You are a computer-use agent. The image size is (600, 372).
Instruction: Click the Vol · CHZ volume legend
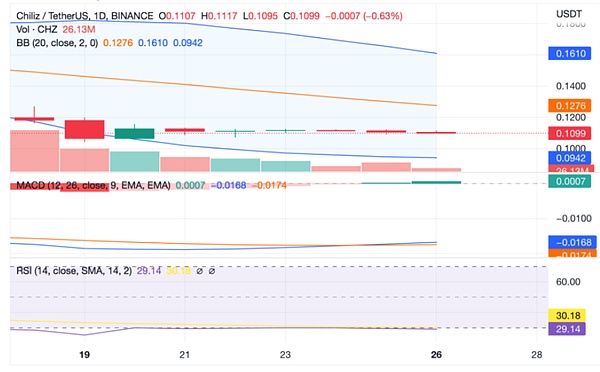pos(37,29)
